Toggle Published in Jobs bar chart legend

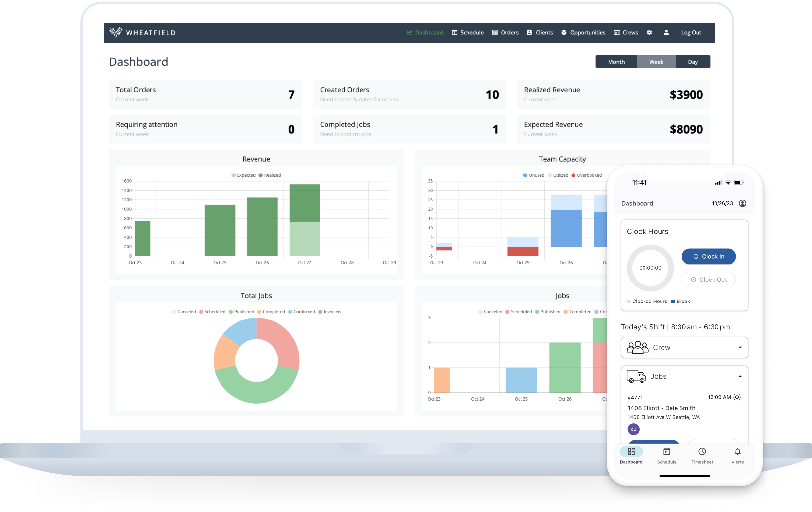(x=548, y=312)
